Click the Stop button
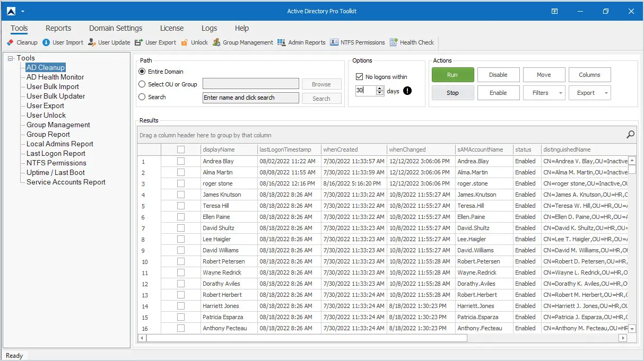This screenshot has height=361, width=644. pos(452,93)
